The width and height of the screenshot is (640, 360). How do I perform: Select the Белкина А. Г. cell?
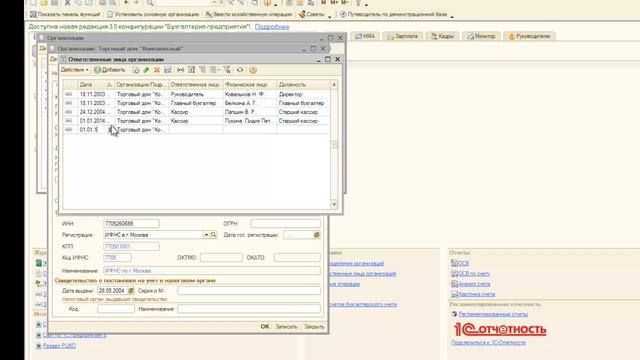pos(250,103)
